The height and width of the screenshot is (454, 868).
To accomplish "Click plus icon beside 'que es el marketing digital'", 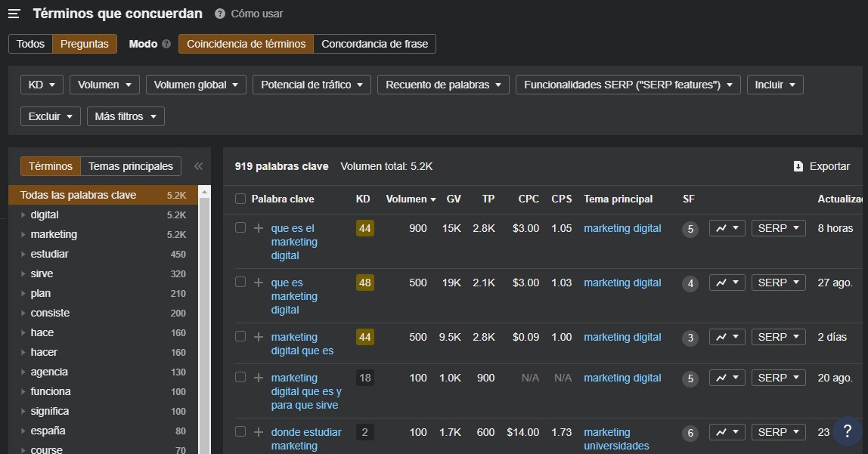I will pyautogui.click(x=259, y=228).
